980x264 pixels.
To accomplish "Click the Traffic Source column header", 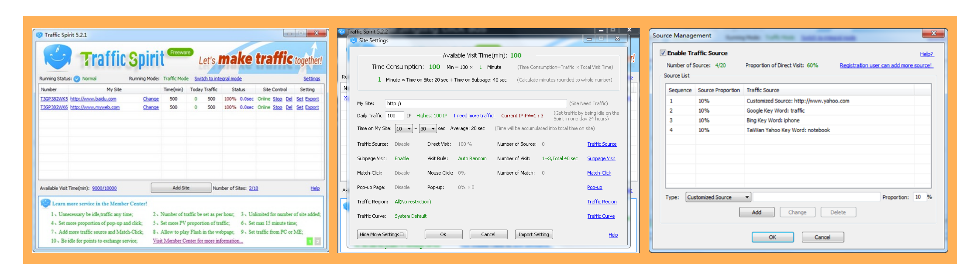I will (x=829, y=90).
